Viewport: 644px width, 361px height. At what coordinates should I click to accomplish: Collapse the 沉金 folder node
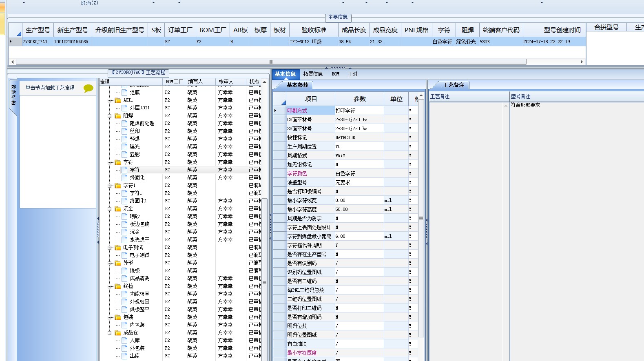click(110, 209)
